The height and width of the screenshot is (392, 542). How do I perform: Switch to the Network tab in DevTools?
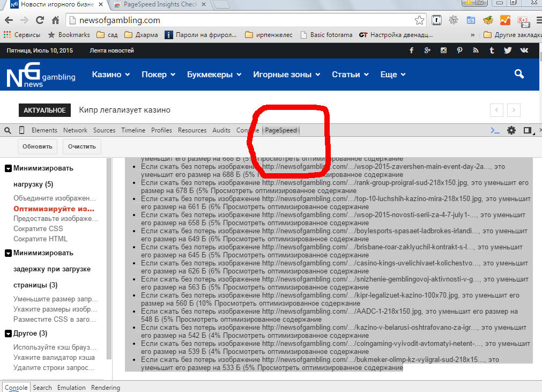pos(75,130)
